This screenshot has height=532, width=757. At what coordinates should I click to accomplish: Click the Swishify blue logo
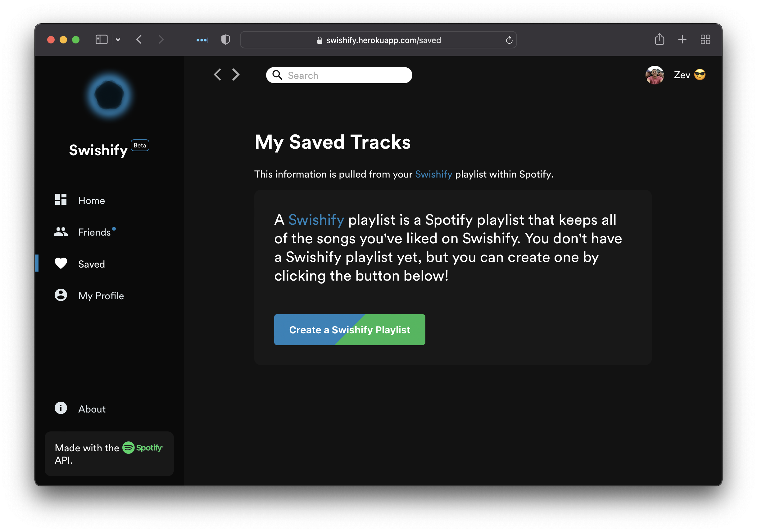click(109, 96)
